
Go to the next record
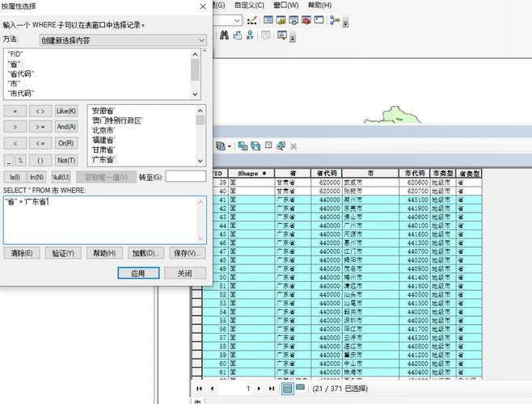(260, 389)
